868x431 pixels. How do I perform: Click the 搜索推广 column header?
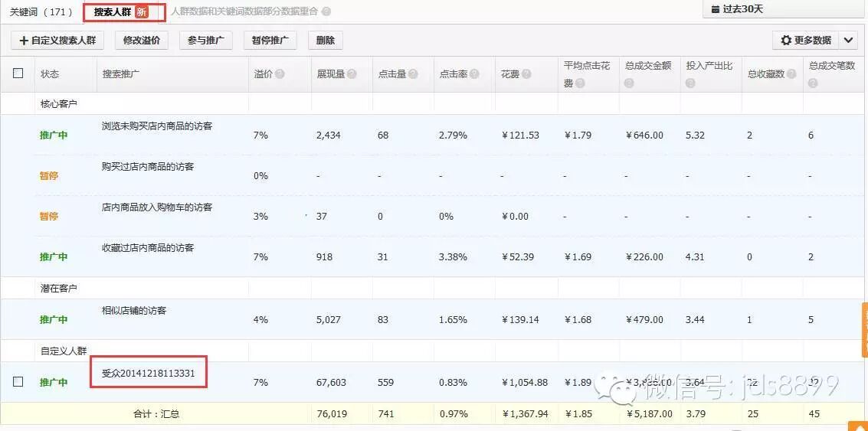[121, 74]
